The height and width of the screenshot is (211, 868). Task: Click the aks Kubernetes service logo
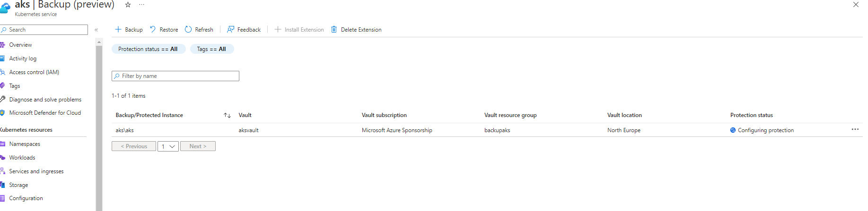coord(5,7)
